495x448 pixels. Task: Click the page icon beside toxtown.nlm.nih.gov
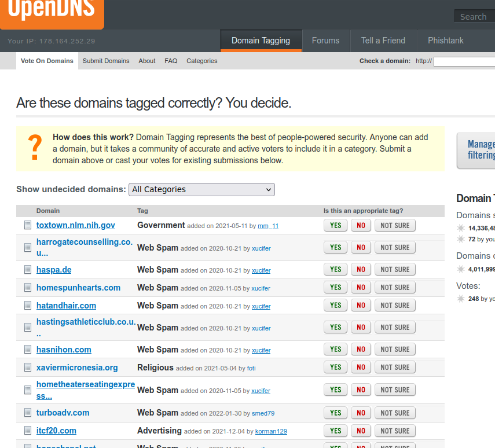click(x=27, y=226)
